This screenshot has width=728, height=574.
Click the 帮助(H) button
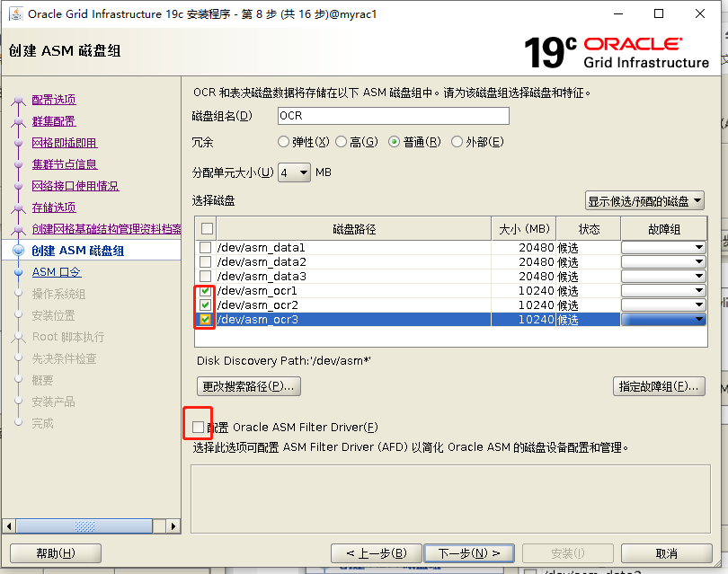click(x=56, y=553)
